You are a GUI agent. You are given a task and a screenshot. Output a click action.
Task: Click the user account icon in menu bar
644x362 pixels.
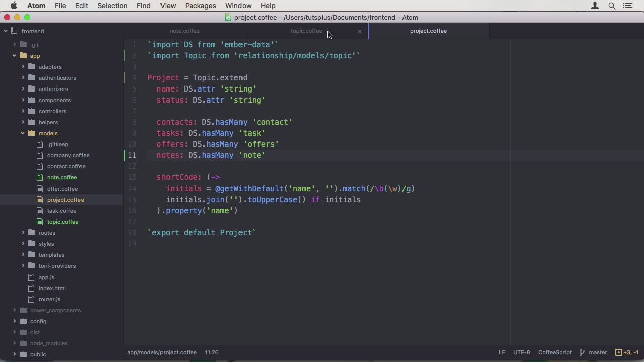(595, 6)
